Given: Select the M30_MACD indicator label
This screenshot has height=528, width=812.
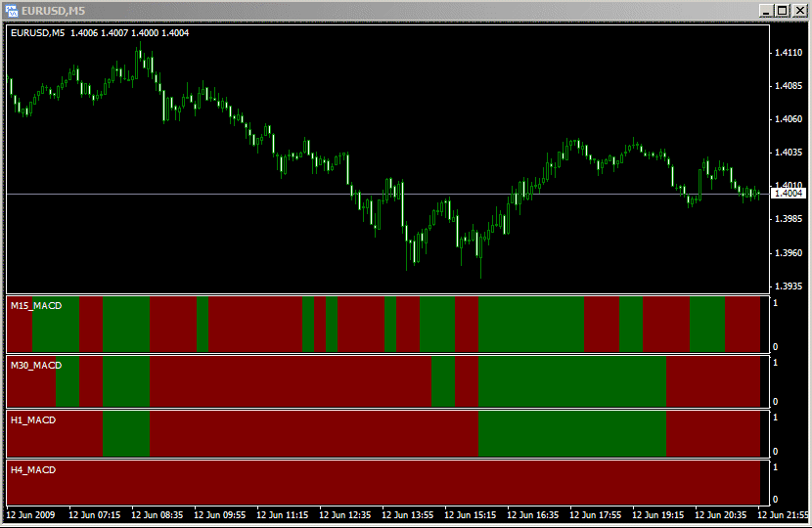Looking at the screenshot, I should tap(36, 366).
